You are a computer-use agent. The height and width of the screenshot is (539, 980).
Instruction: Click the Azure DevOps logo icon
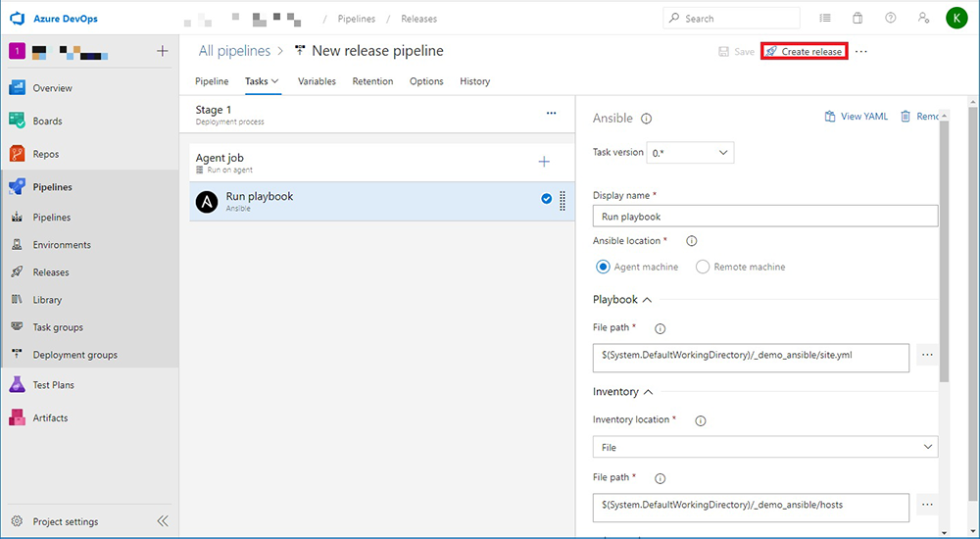coord(17,19)
